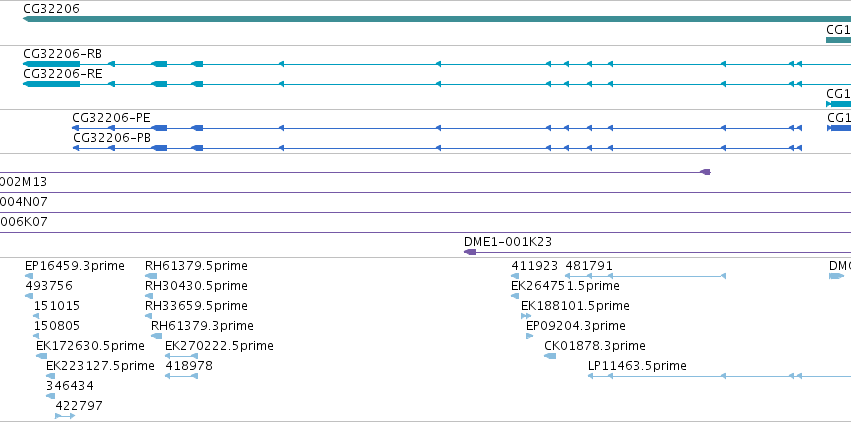Select the 481791 feature label
Image resolution: width=851 pixels, height=422 pixels.
coord(589,266)
